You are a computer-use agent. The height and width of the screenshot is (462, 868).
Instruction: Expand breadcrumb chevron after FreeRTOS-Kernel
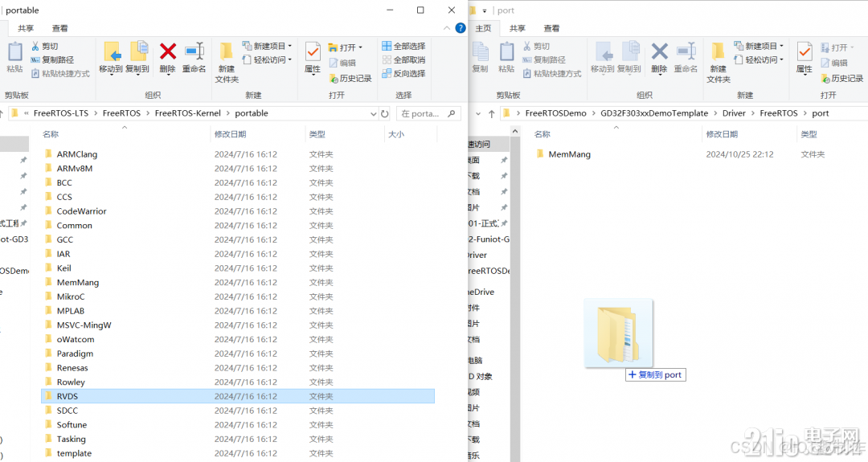(227, 113)
